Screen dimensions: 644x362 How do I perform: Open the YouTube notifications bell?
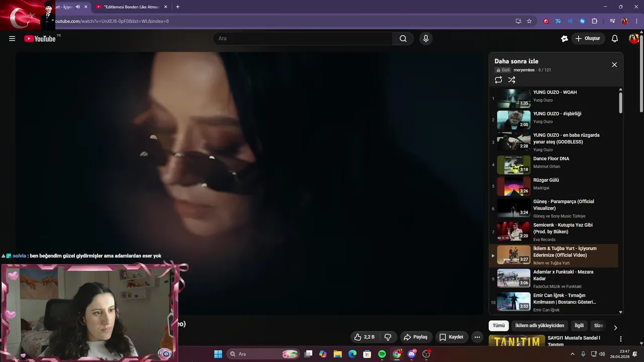click(615, 39)
